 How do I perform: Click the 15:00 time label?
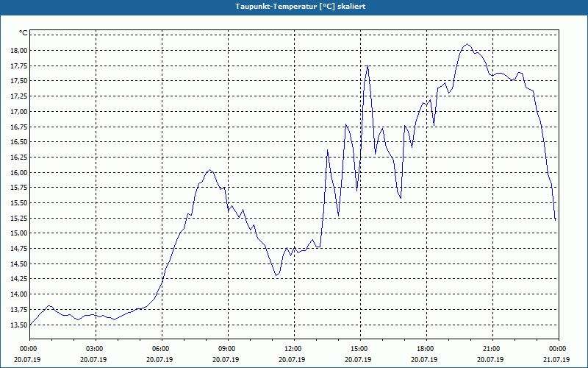click(360, 349)
